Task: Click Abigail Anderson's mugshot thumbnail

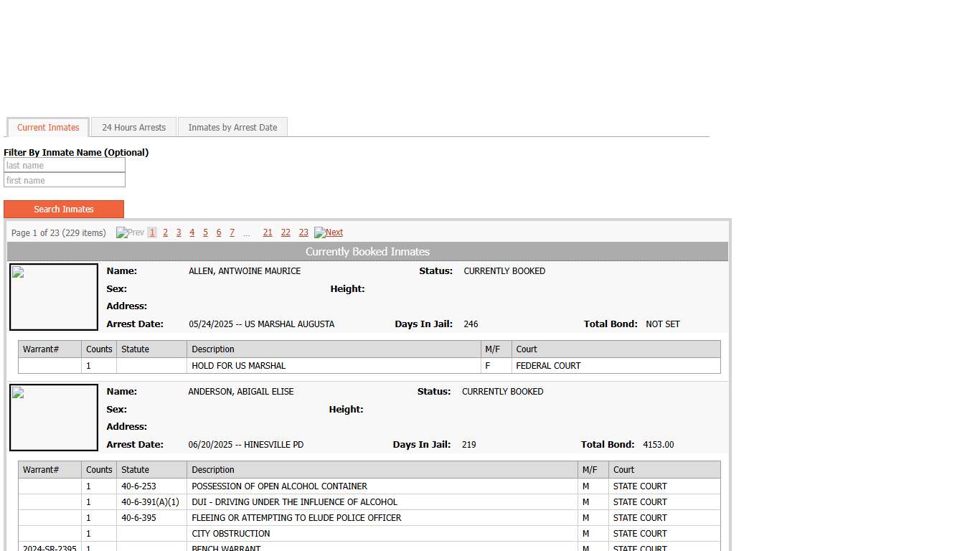Action: click(x=54, y=418)
